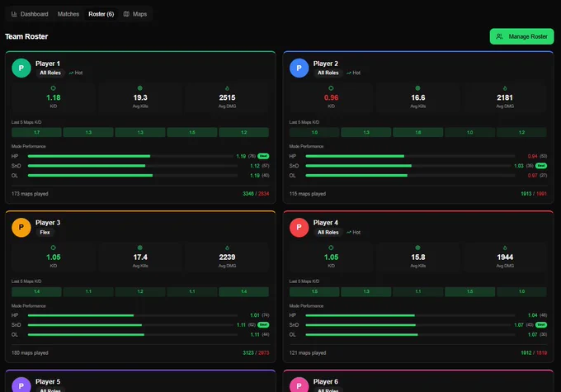
Task: Click Player 1's 1.7 last-maps cell
Action: (x=36, y=133)
